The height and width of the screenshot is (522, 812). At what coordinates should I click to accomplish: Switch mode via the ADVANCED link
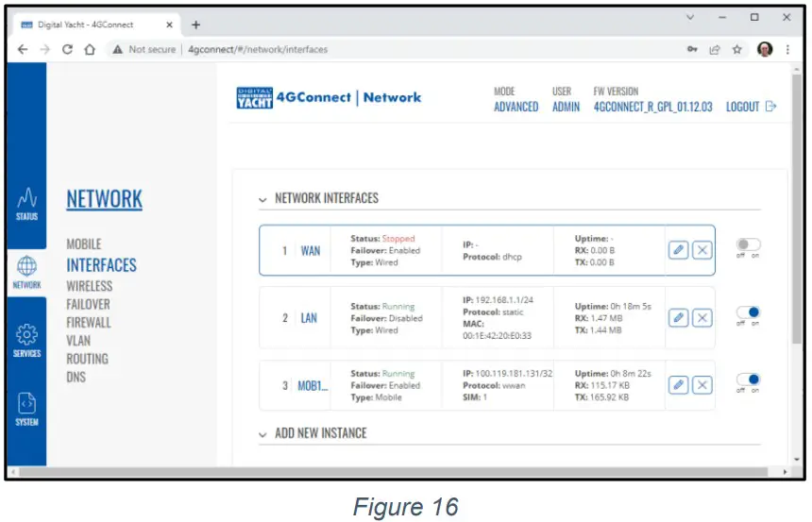click(x=516, y=107)
